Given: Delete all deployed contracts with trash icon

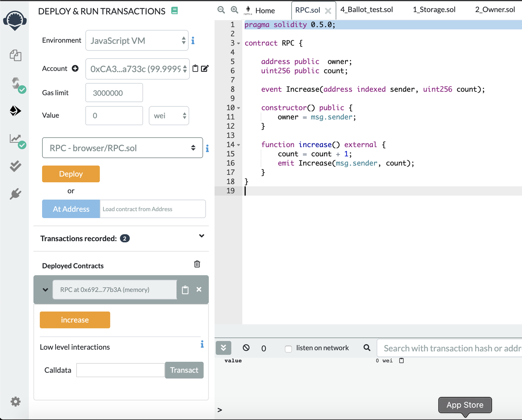Looking at the screenshot, I should 197,264.
